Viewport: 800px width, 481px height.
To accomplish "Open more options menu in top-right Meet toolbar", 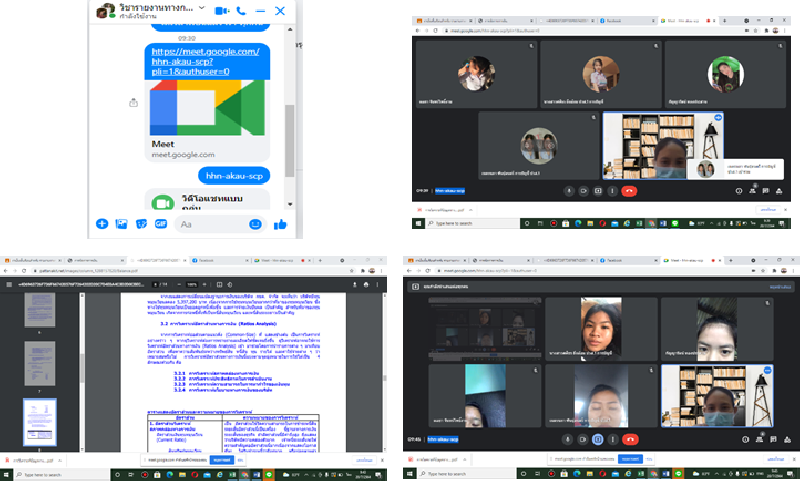I will [x=614, y=190].
